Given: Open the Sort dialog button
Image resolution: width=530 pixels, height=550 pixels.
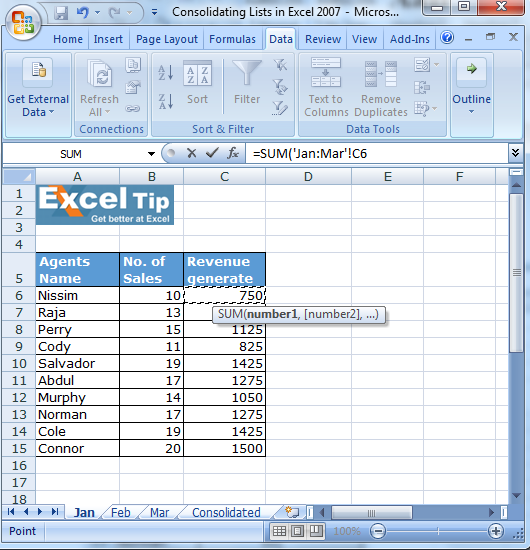Looking at the screenshot, I should coord(197,83).
